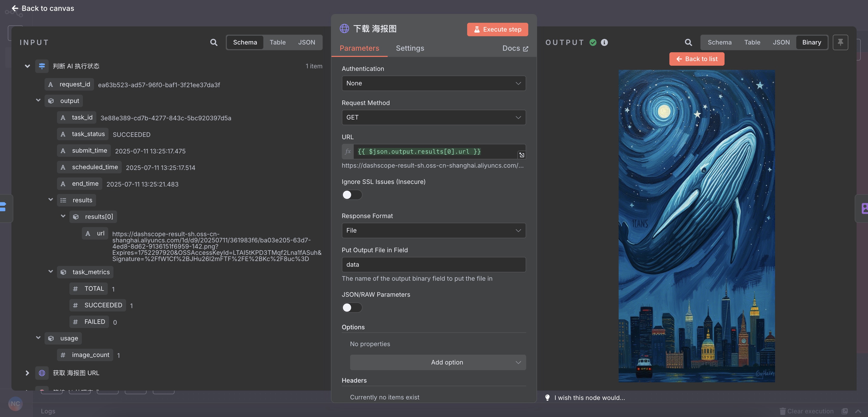Collapse the usage object chevron
Image resolution: width=868 pixels, height=417 pixels.
[38, 338]
